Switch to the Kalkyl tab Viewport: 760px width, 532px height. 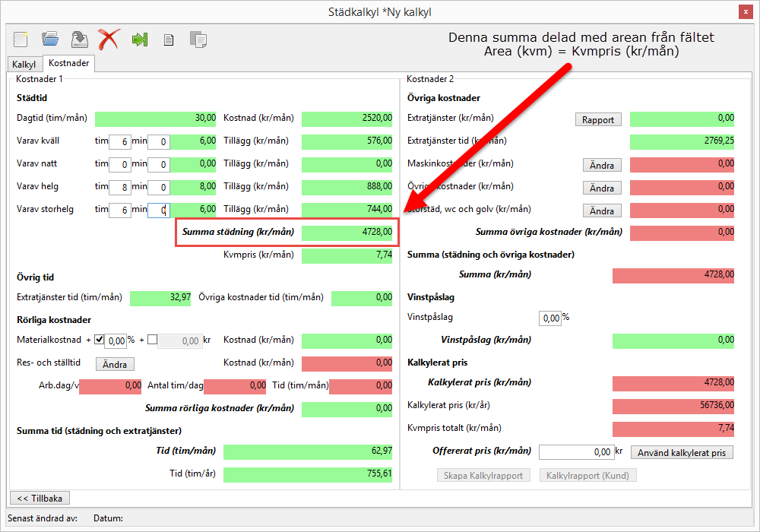(24, 65)
